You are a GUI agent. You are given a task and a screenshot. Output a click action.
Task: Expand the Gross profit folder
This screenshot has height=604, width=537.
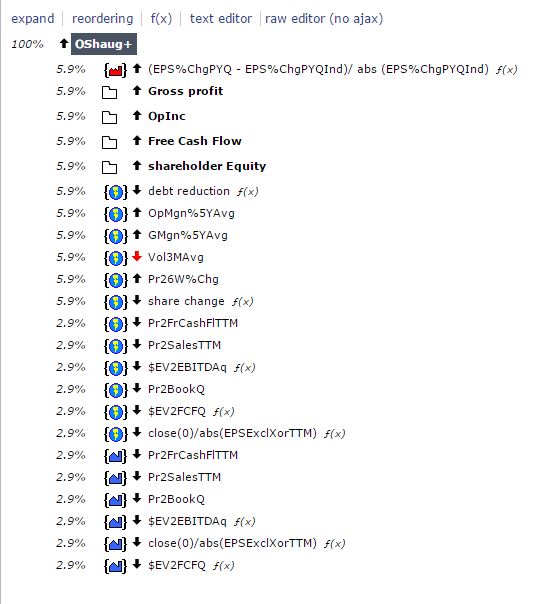pos(109,92)
